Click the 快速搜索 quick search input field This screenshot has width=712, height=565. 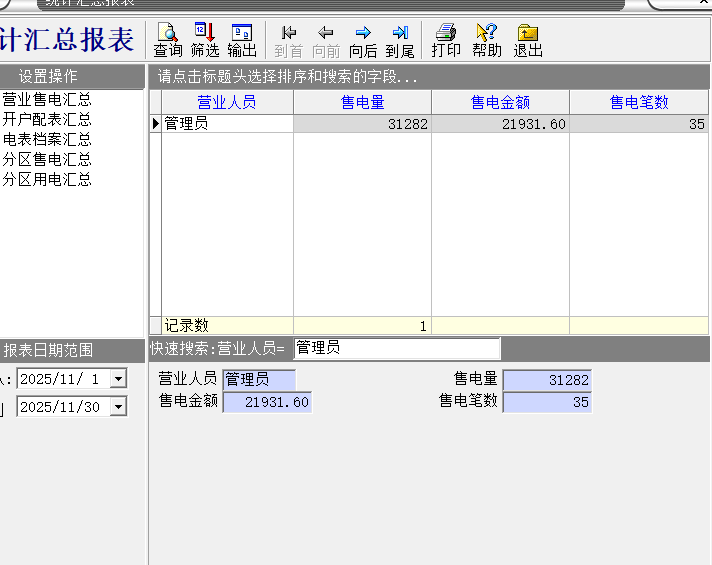point(396,348)
